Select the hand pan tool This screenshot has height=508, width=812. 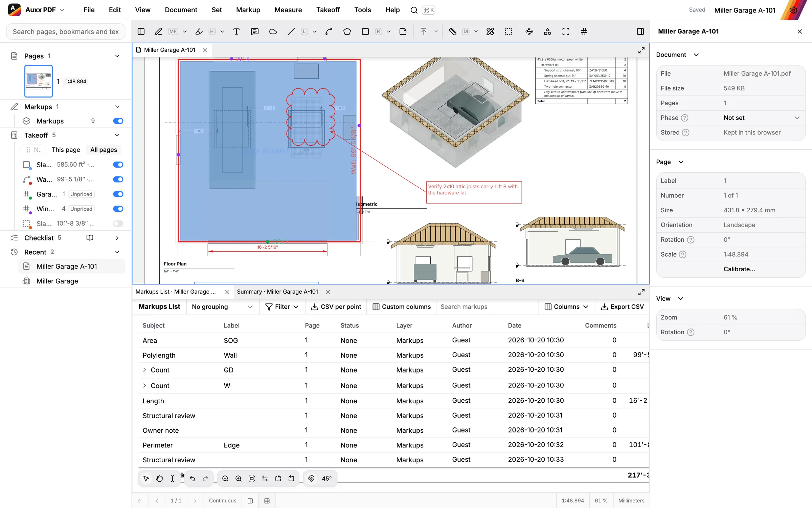[x=159, y=479]
